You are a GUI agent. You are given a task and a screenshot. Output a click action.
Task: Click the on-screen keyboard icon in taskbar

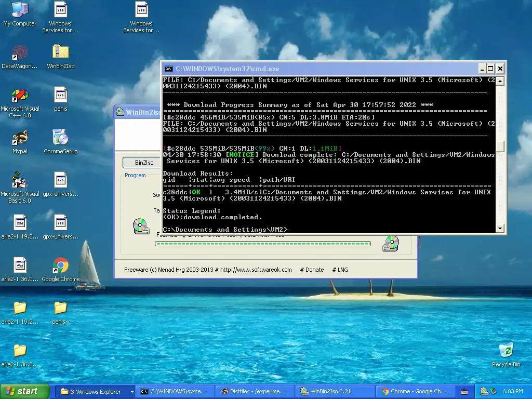pos(464,392)
